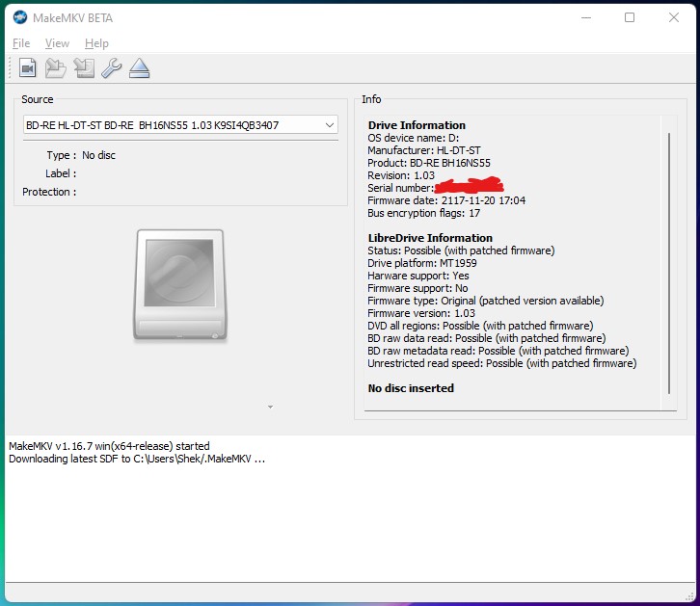
Task: Click the 'Revision: 1.03' line
Action: pos(401,175)
